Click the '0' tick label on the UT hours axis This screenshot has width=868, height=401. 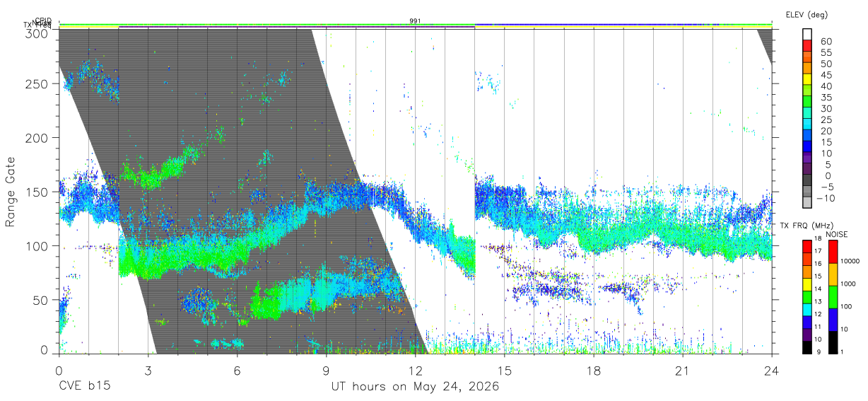tap(59, 370)
